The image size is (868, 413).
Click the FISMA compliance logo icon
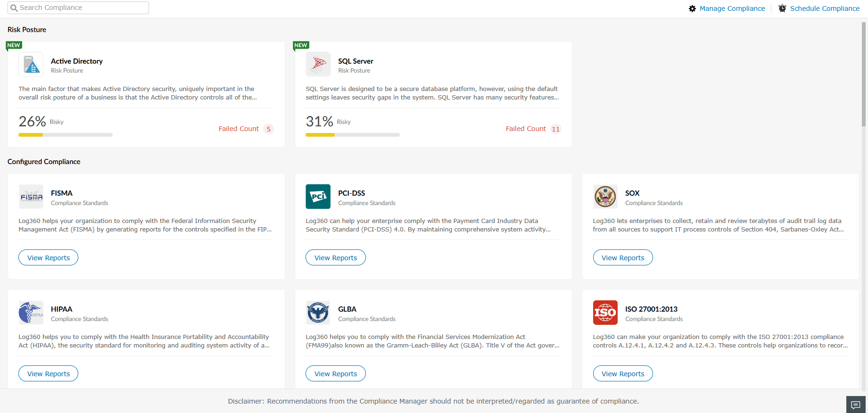coord(31,197)
